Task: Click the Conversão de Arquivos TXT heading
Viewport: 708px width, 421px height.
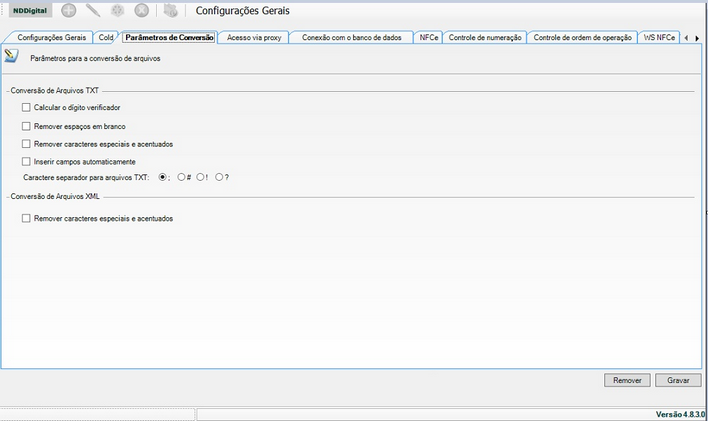Action: 55,91
